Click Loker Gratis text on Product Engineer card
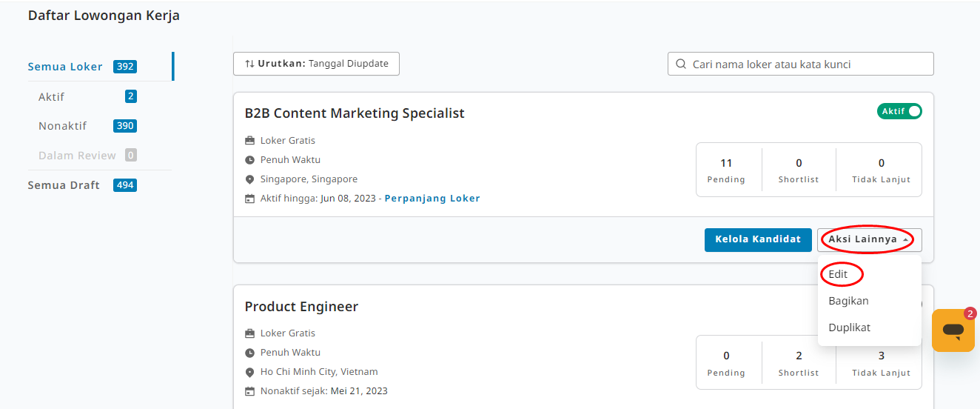 tap(288, 333)
